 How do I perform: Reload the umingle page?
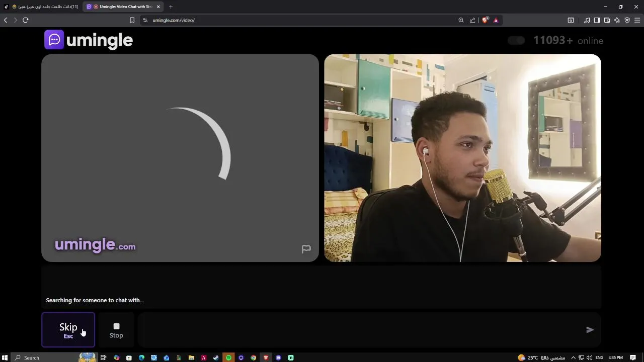click(25, 20)
